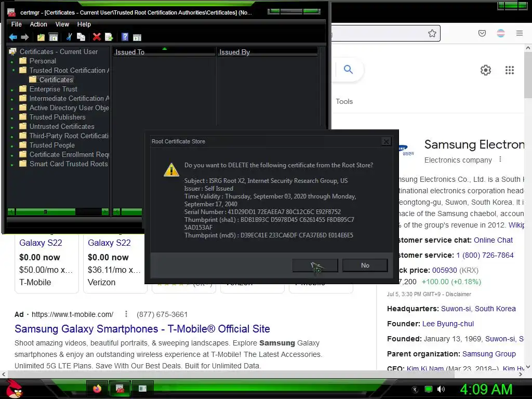The image size is (532, 399).
Task: Click the Samsung Group link
Action: [x=489, y=354]
